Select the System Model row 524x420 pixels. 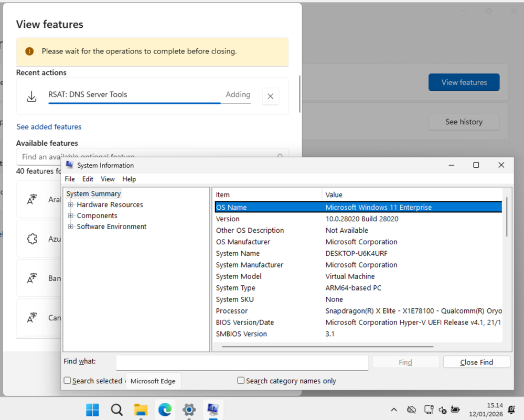pos(358,276)
